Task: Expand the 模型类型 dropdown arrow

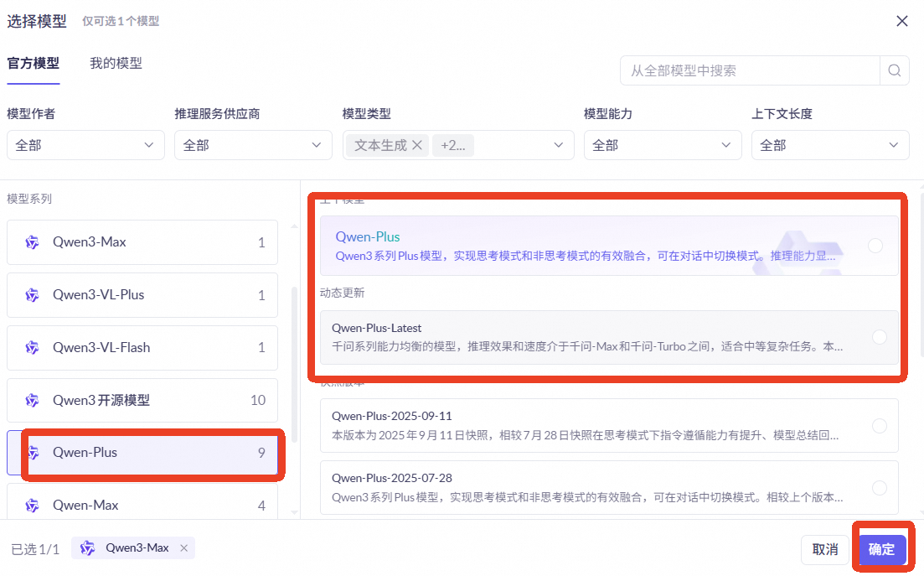Action: (558, 145)
